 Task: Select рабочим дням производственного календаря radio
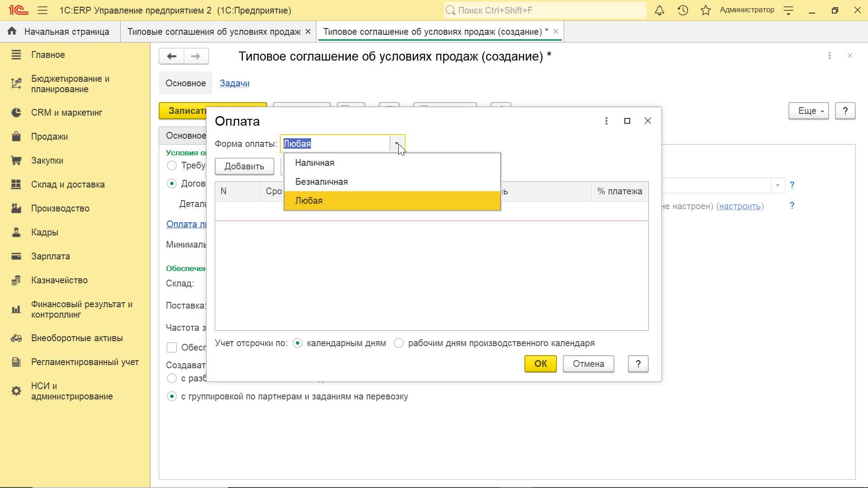point(399,343)
